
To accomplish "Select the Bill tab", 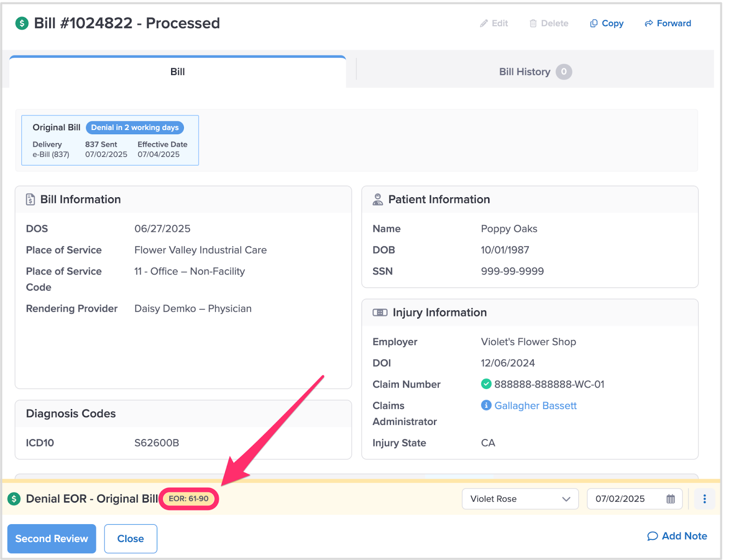I will tap(178, 72).
